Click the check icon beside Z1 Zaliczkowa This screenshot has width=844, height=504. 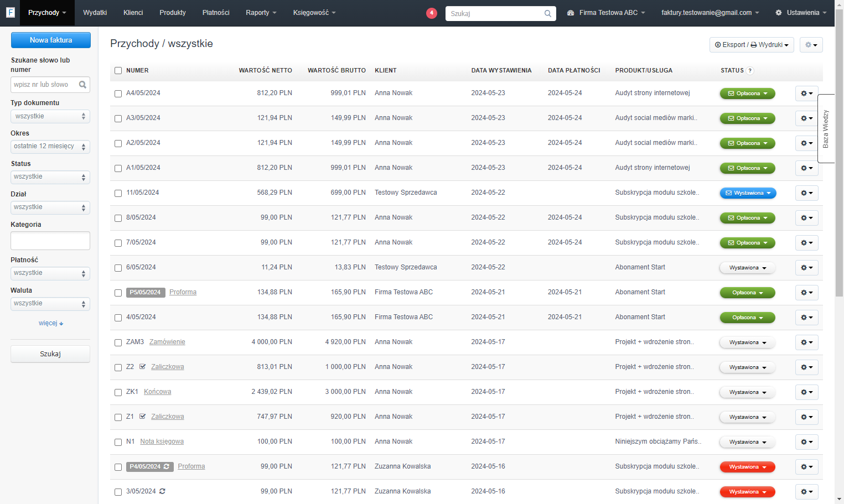tap(142, 417)
